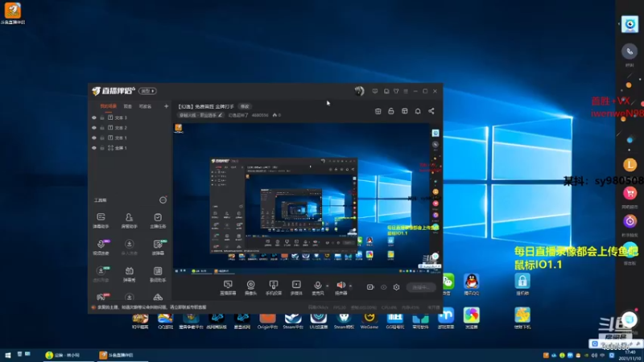Toggle visibility of the 文本 2 layer

click(x=94, y=128)
